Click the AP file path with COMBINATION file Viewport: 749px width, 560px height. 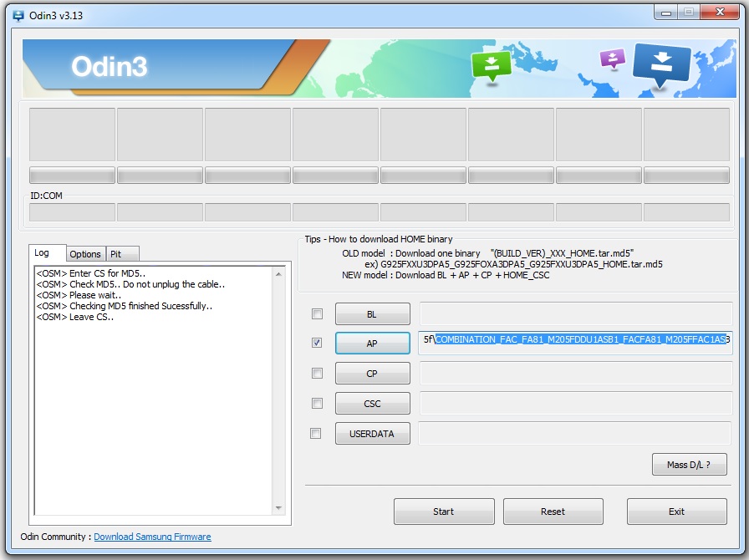[576, 343]
